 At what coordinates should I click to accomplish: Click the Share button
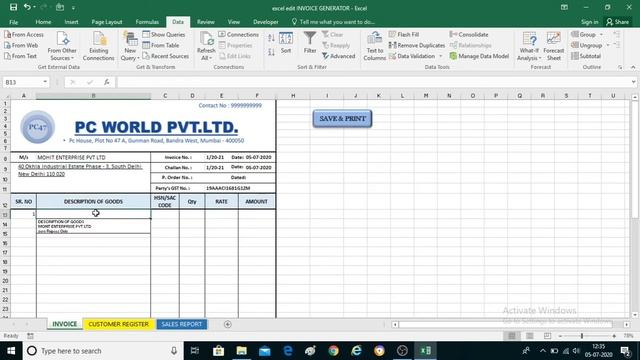(x=618, y=22)
